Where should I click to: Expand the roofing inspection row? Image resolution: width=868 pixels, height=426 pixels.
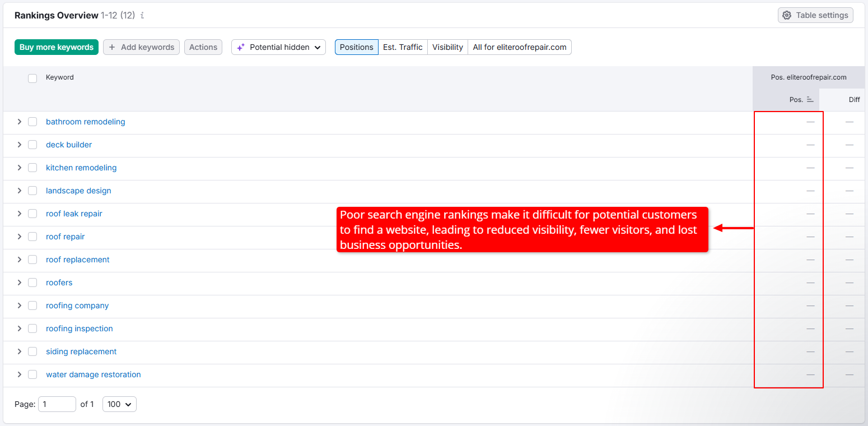point(19,328)
